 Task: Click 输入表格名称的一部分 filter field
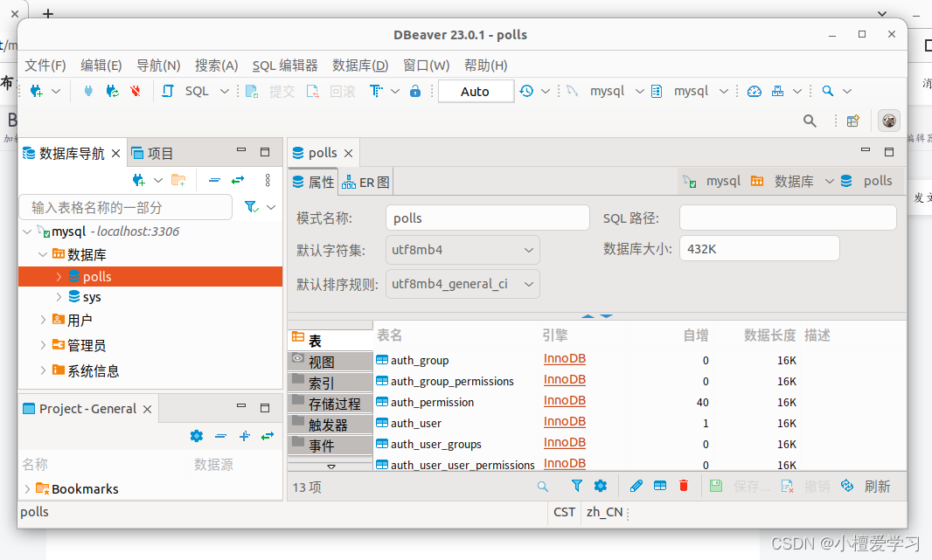125,207
